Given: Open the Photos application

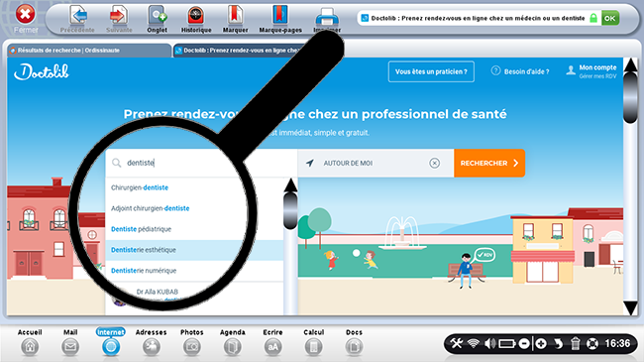Looking at the screenshot, I should (x=192, y=342).
